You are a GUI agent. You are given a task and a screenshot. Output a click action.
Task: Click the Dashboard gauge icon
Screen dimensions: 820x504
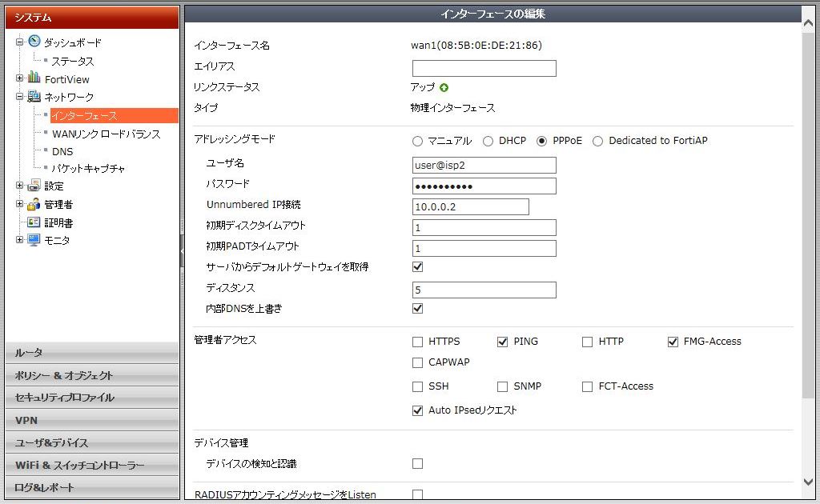pyautogui.click(x=34, y=42)
